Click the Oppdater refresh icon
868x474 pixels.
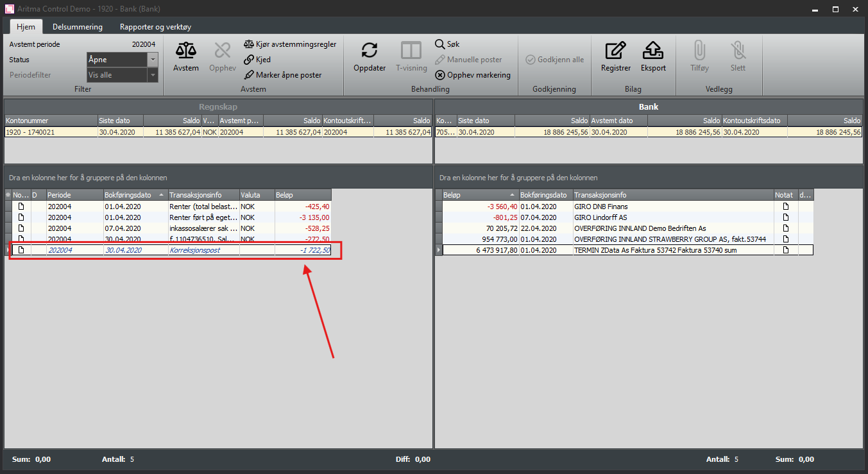coord(370,51)
